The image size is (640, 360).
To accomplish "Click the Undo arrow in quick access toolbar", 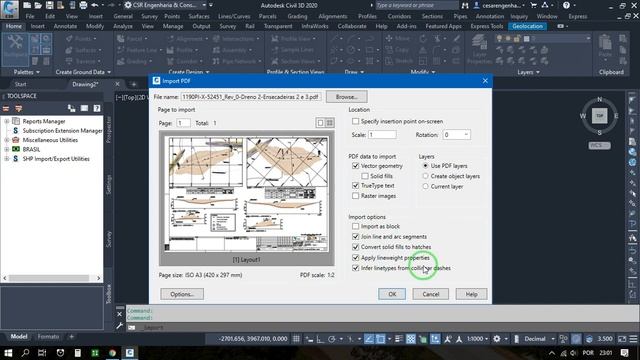I will [x=95, y=5].
